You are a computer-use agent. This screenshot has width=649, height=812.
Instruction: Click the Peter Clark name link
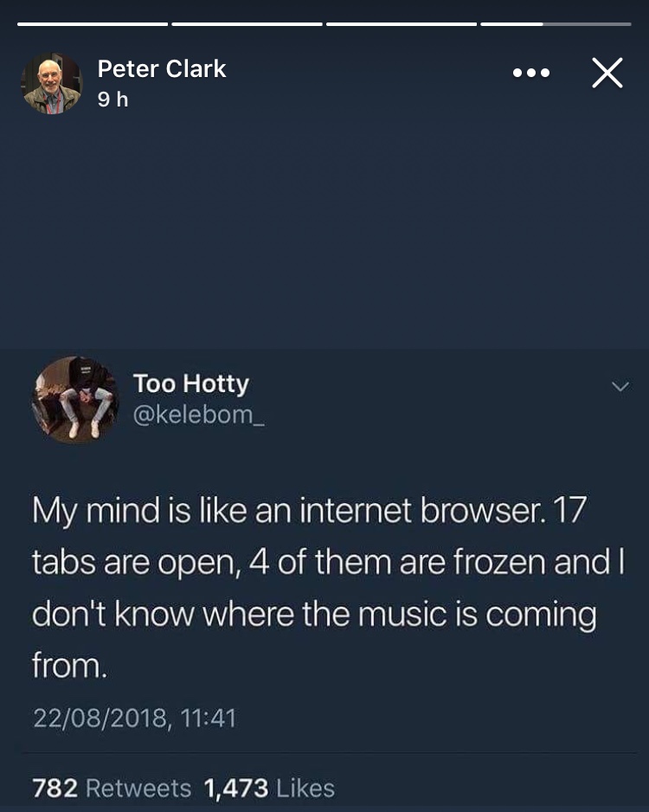pos(162,69)
